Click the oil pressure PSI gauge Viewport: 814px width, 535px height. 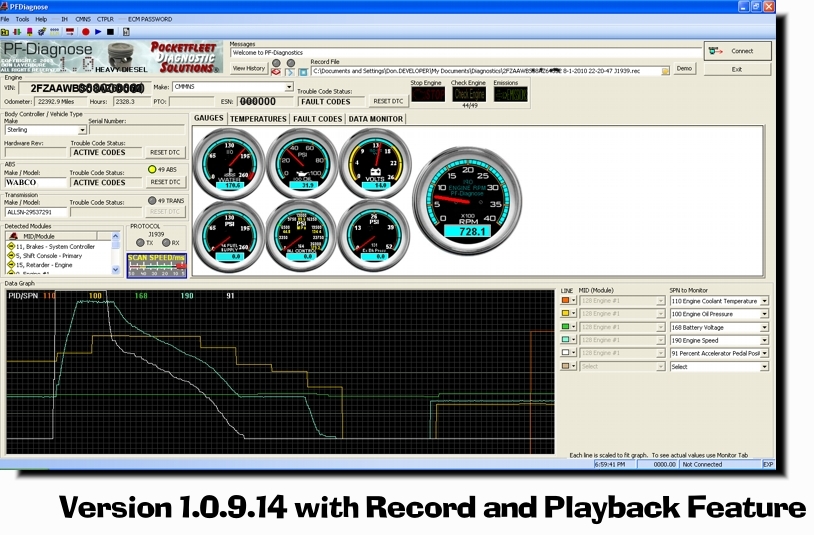pyautogui.click(x=302, y=163)
